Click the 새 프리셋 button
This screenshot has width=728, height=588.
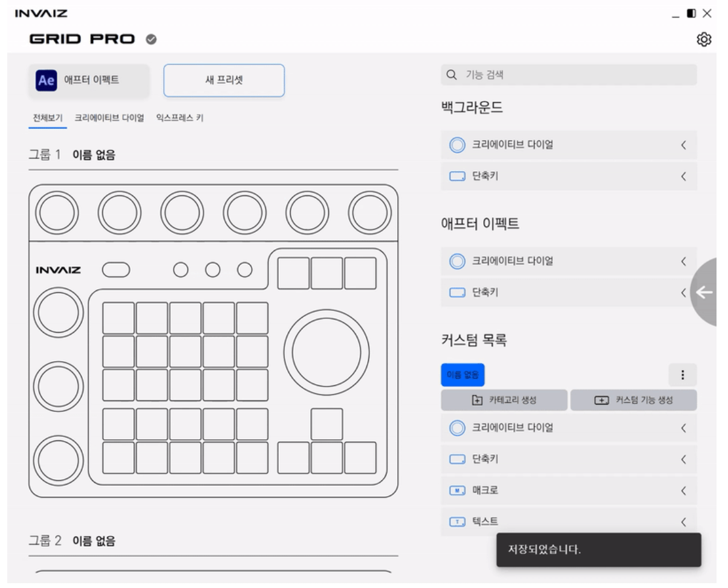click(x=224, y=80)
